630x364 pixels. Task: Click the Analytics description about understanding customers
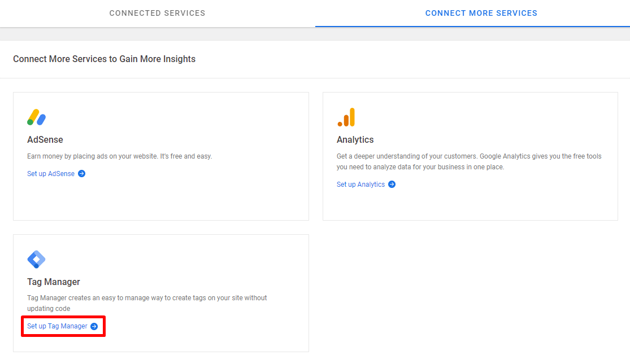point(469,161)
